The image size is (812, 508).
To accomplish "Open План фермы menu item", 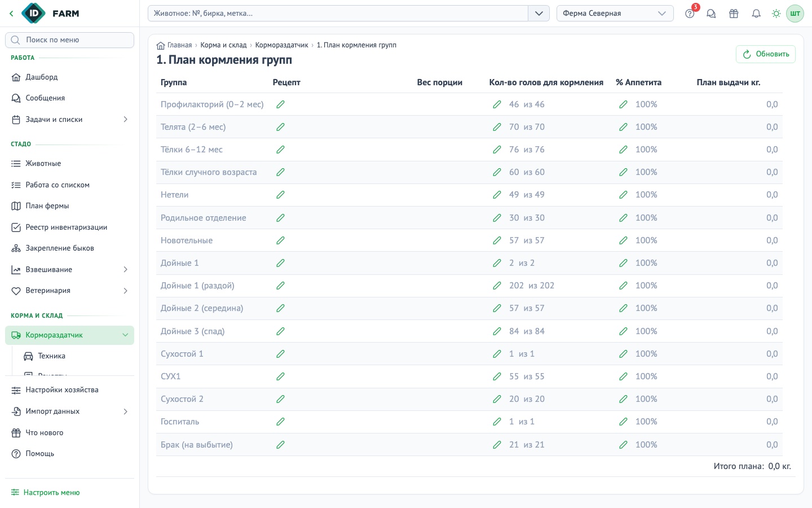I will [69, 206].
